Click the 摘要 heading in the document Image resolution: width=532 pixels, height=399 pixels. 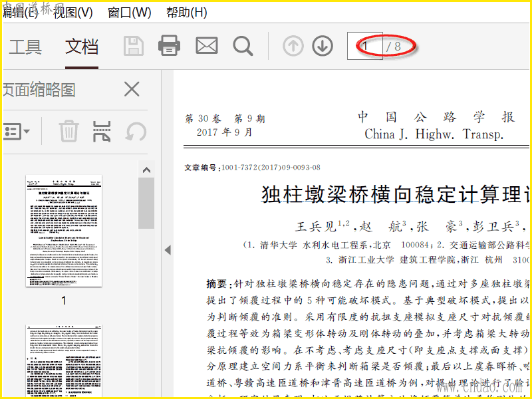point(217,284)
